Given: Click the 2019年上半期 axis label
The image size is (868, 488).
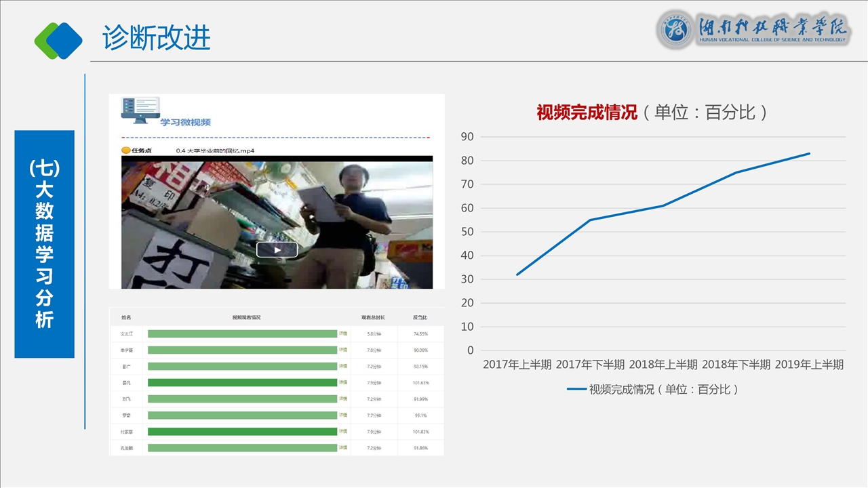Looking at the screenshot, I should click(809, 365).
